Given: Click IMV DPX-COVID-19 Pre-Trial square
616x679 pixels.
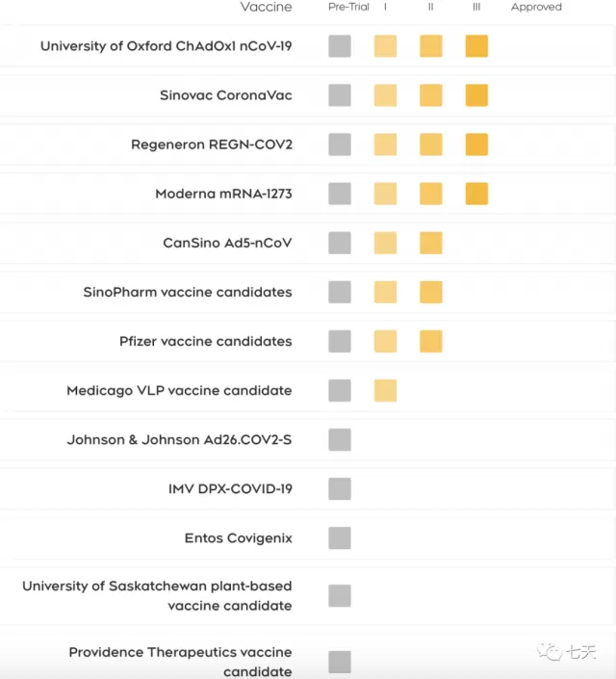Looking at the screenshot, I should point(340,489).
